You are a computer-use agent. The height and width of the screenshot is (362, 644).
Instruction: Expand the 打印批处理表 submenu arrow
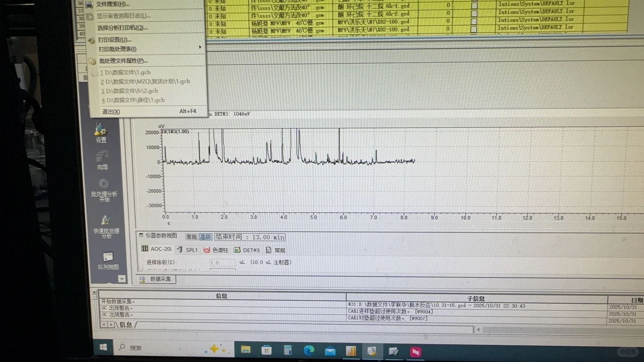[200, 47]
